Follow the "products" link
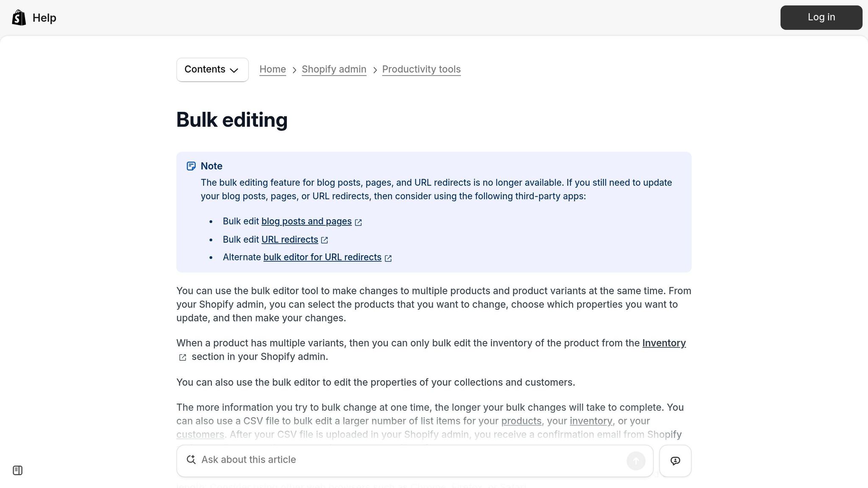 [x=521, y=421]
